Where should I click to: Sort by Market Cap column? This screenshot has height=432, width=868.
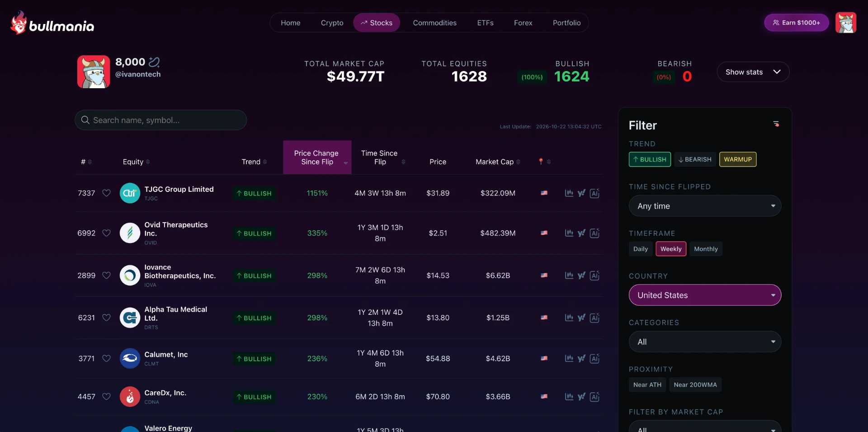pyautogui.click(x=498, y=162)
